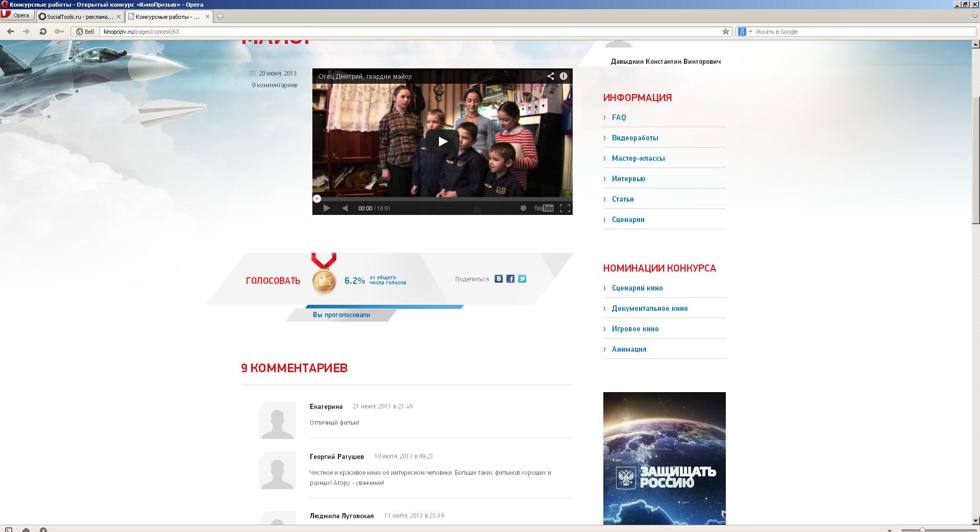Share on Facebook
The width and height of the screenshot is (980, 532).
click(x=510, y=279)
